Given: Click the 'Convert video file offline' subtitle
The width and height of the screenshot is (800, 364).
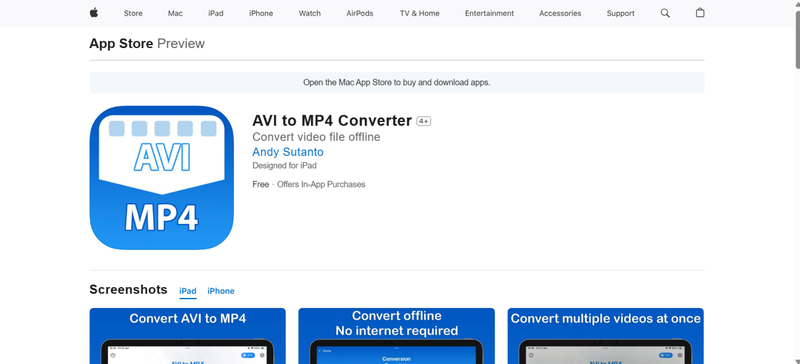Looking at the screenshot, I should coord(316,137).
